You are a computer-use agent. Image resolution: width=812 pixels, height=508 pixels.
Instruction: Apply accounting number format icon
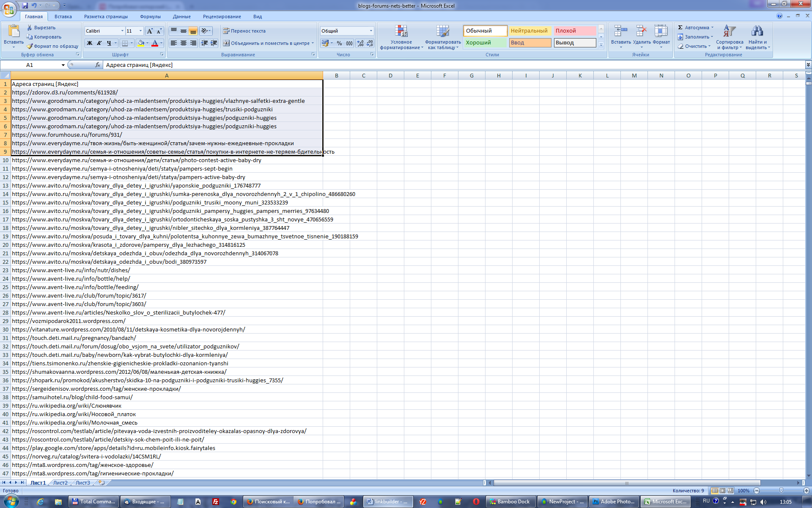pyautogui.click(x=325, y=43)
